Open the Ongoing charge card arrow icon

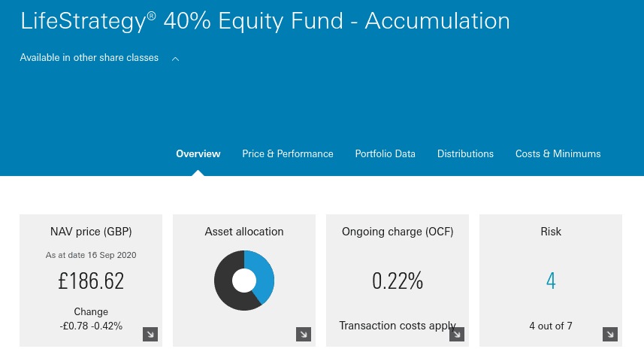click(x=457, y=334)
